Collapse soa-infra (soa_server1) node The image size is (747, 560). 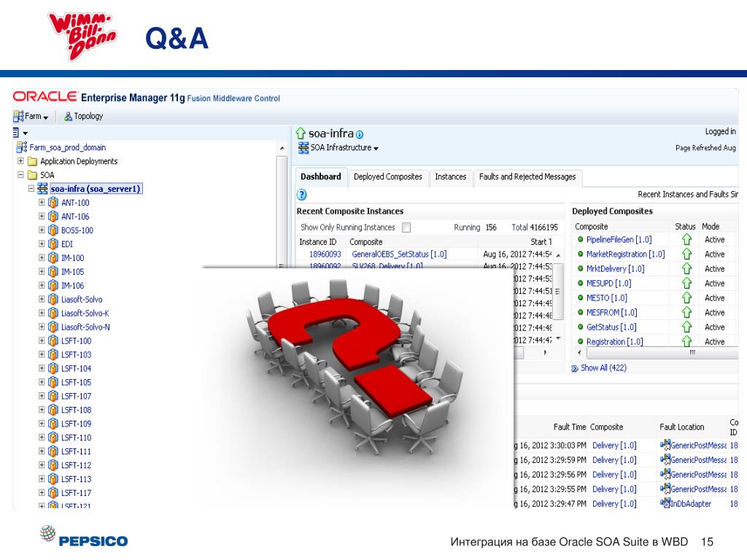[31, 189]
